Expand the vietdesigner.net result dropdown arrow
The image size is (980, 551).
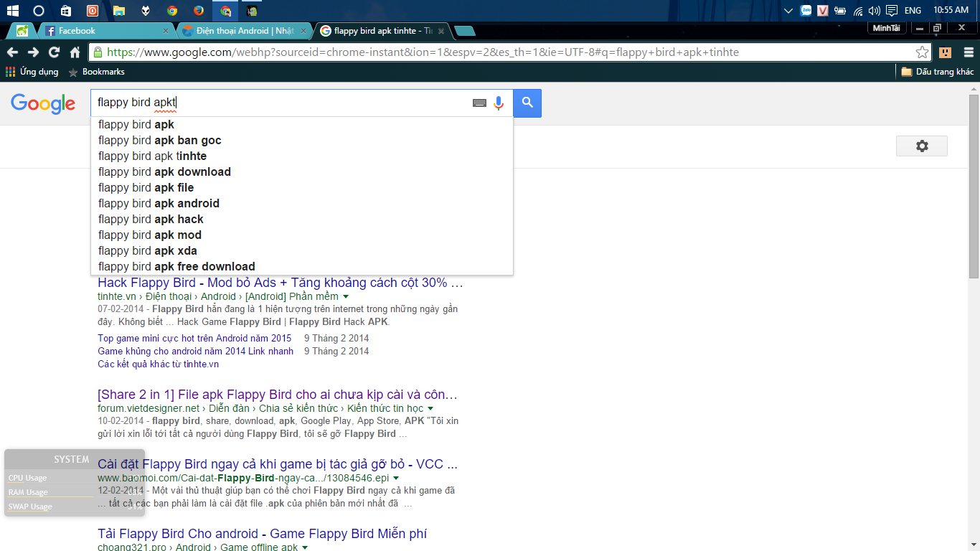pos(430,408)
